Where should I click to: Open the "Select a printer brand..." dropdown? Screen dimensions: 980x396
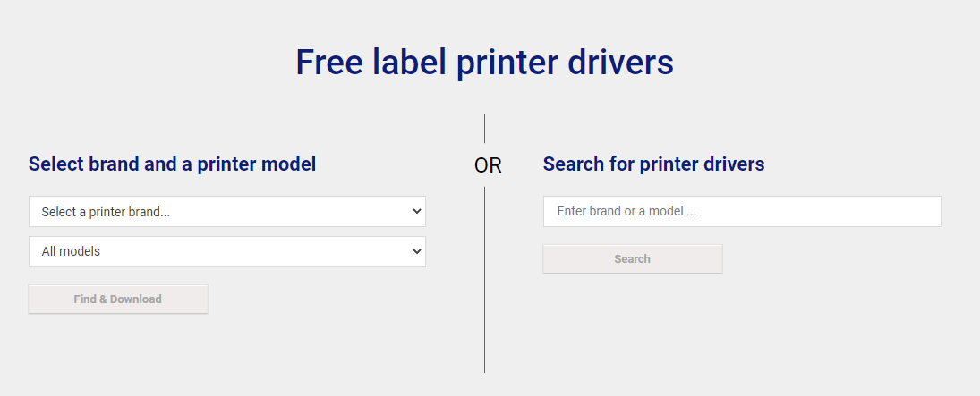(x=226, y=212)
